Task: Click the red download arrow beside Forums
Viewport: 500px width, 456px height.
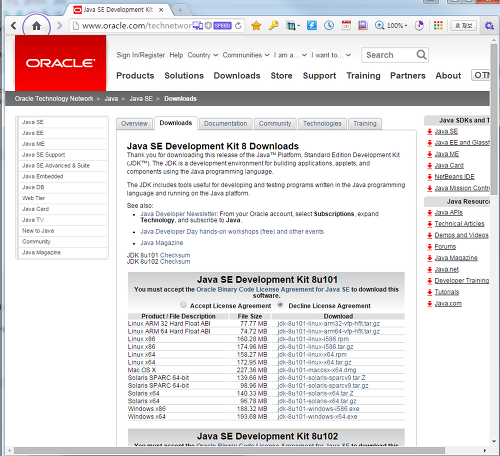Action: [430, 247]
